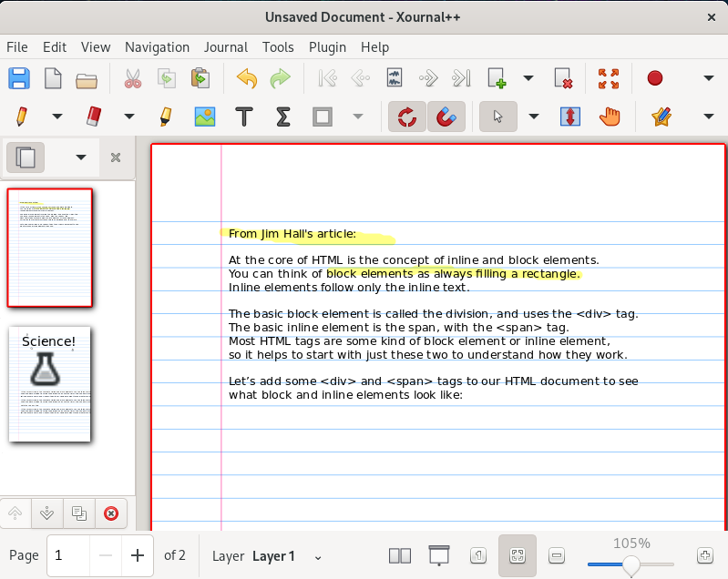Screen dimensions: 728x579
Task: Toggle grid snapping magnet
Action: point(446,117)
